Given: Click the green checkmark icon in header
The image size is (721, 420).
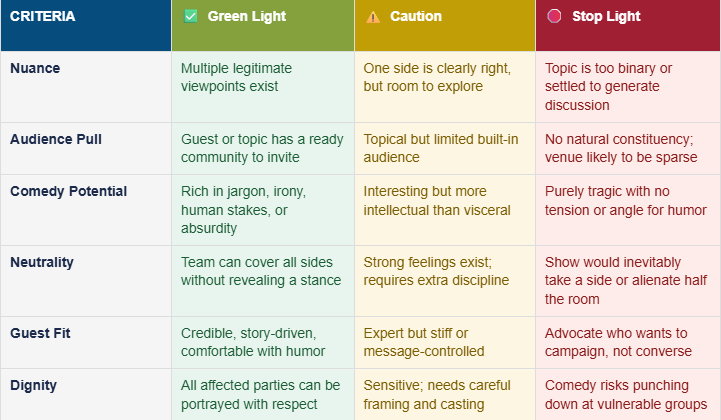Looking at the screenshot, I should (190, 17).
